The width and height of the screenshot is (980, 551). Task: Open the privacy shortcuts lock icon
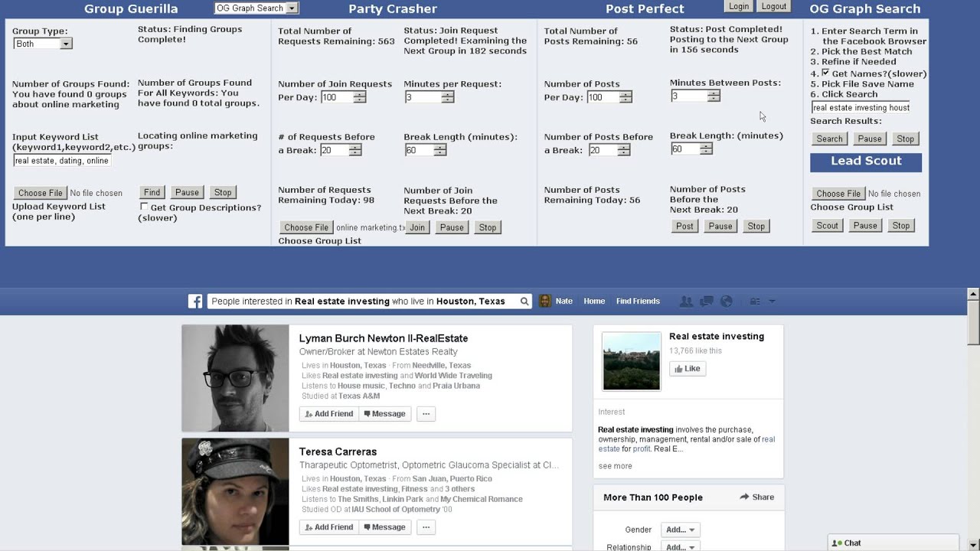pos(755,302)
